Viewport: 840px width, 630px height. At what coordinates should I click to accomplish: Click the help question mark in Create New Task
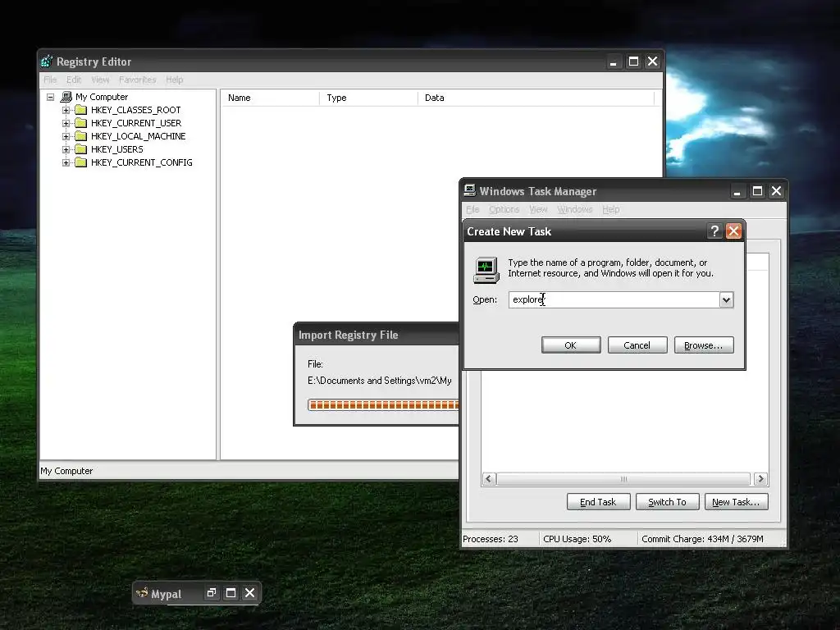pos(714,231)
